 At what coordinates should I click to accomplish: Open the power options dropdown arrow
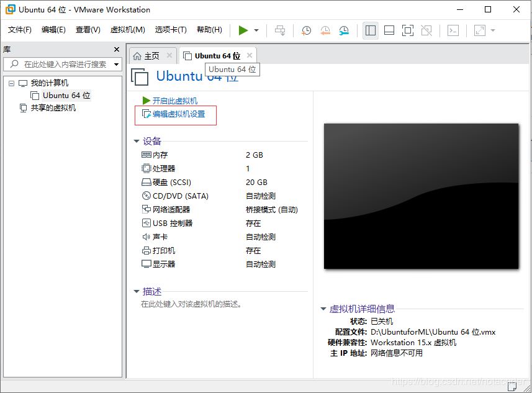point(256,30)
